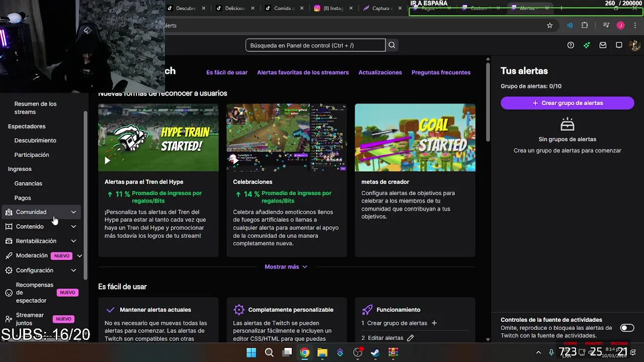Viewport: 644px width, 362px height.
Task: Open the whispers chat bubble icon
Action: [619, 45]
